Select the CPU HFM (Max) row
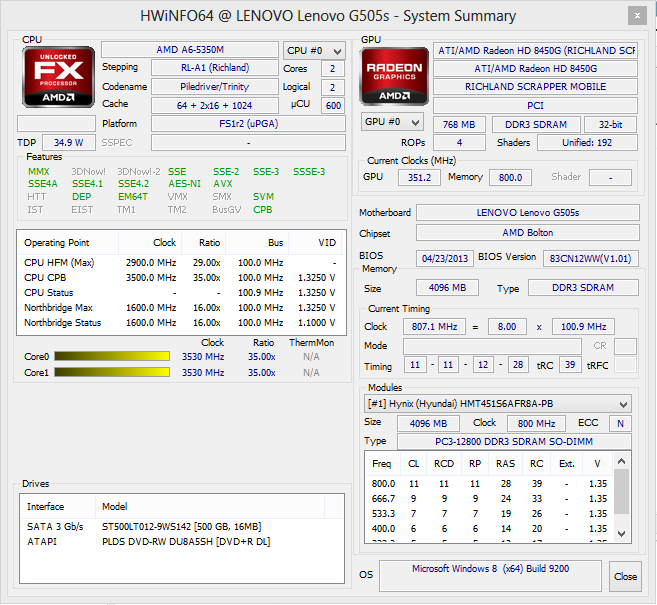The height and width of the screenshot is (605, 657). click(181, 263)
